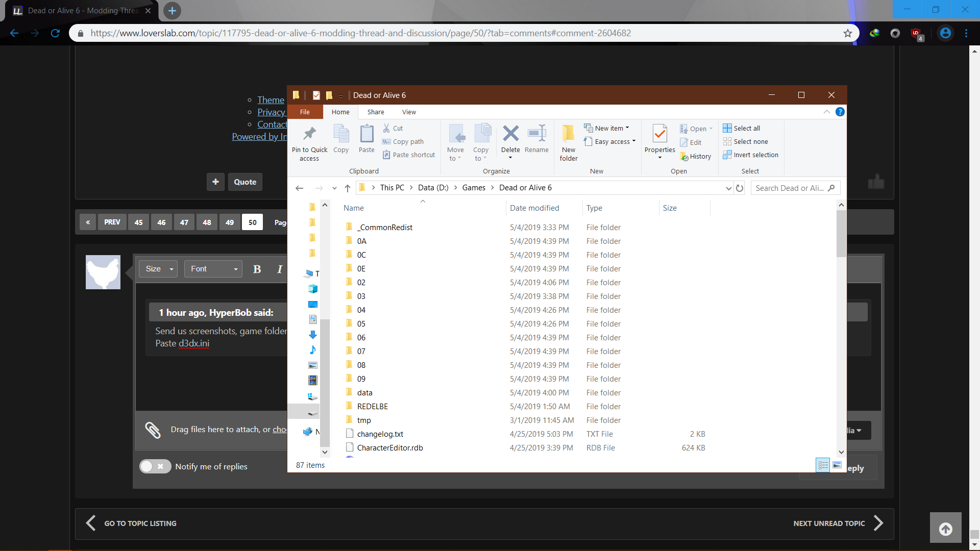The height and width of the screenshot is (551, 980).
Task: Go to forum page 47
Action: [184, 222]
